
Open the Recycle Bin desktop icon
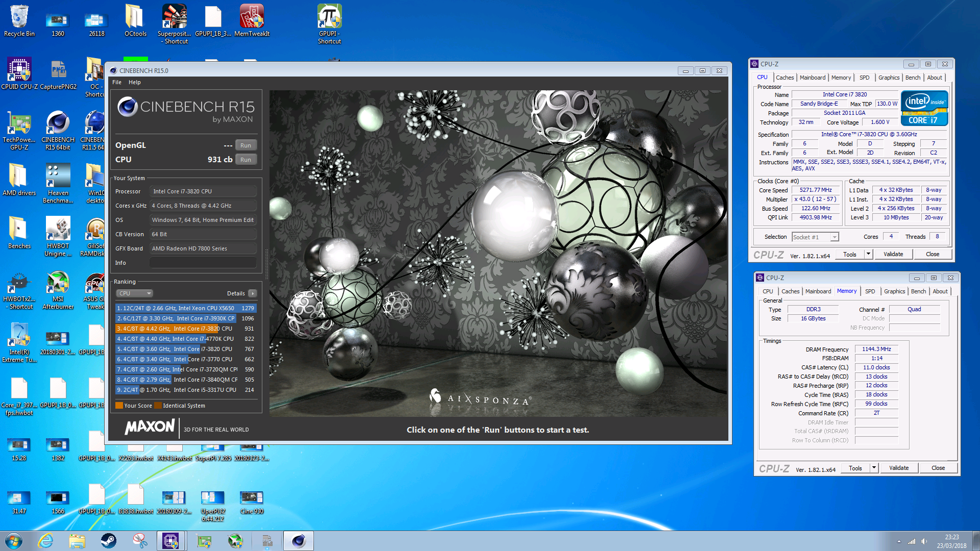coord(19,20)
